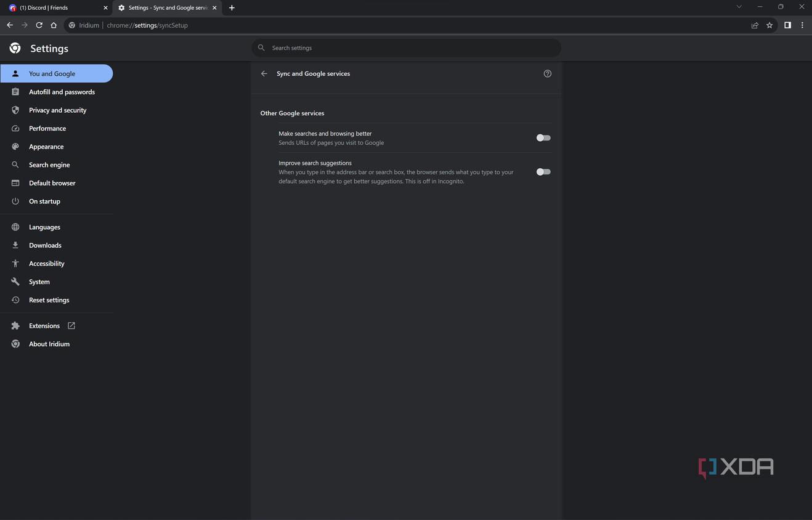The image size is (812, 520).
Task: Open About Iridium page
Action: click(57, 344)
